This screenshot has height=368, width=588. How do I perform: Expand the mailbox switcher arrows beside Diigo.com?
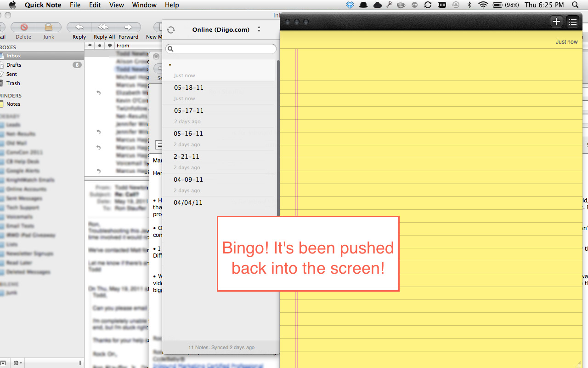(259, 29)
